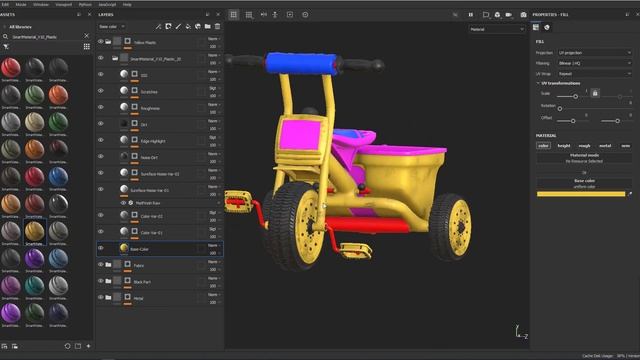The height and width of the screenshot is (360, 640).
Task: Expand the Fabric folder
Action: (108, 265)
